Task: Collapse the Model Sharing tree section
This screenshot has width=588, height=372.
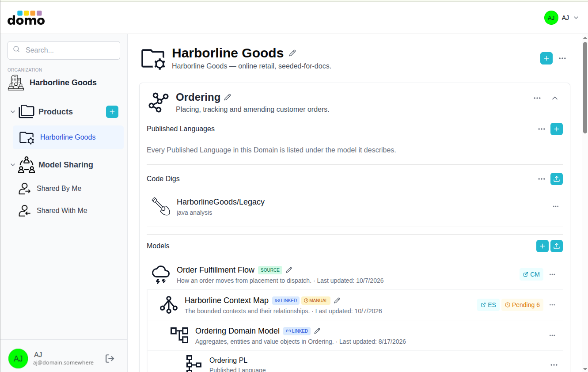Action: tap(12, 165)
